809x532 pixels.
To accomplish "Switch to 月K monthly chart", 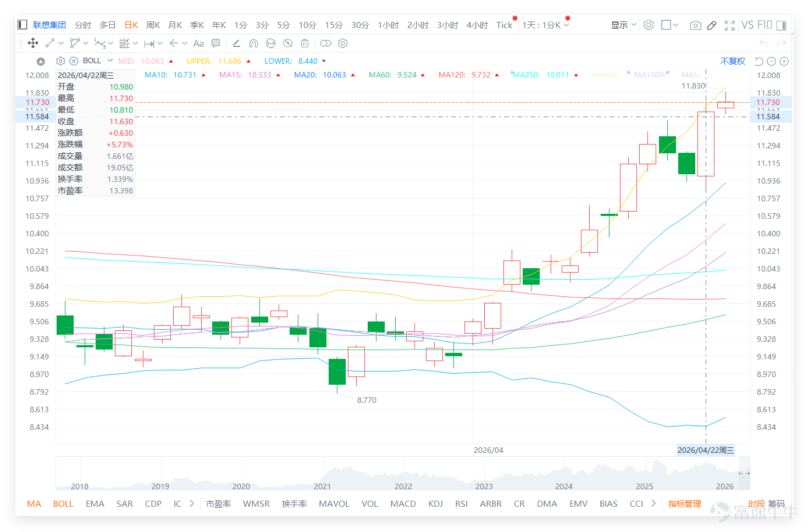I will [175, 25].
